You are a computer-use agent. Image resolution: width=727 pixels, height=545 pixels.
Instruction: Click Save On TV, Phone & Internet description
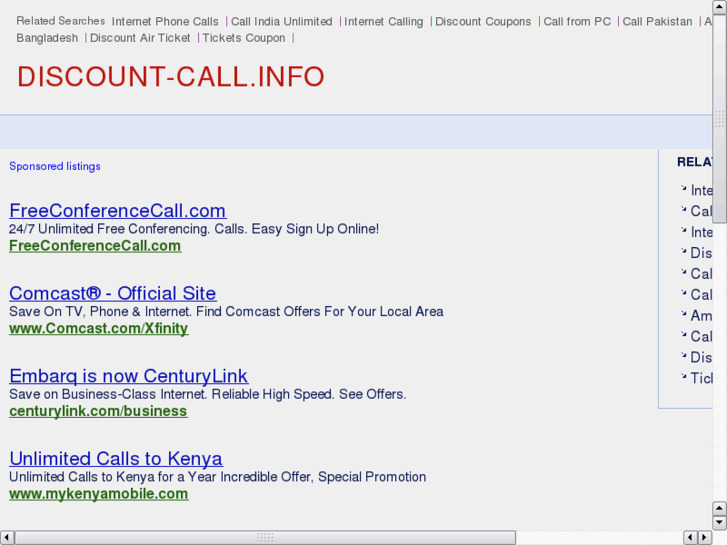(x=226, y=311)
